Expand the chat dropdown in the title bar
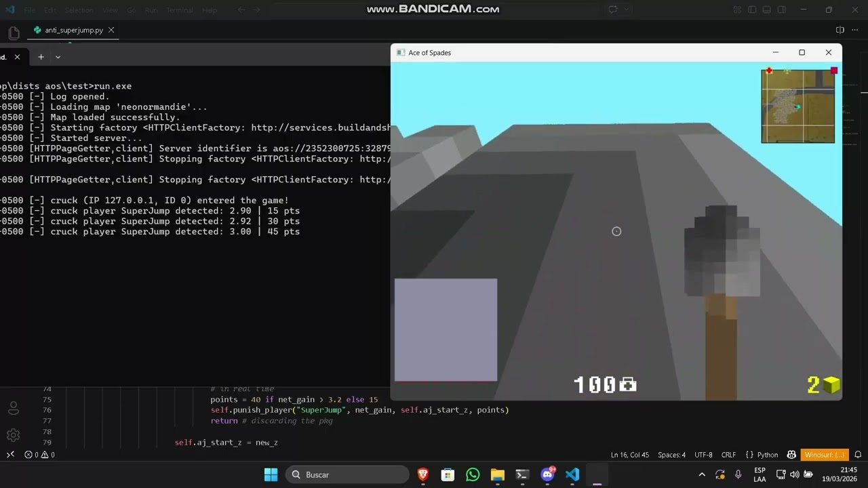 pos(627,10)
